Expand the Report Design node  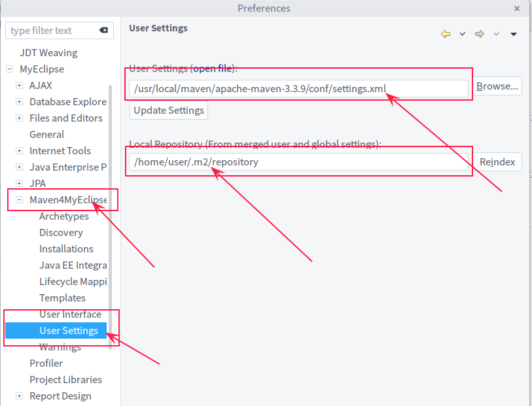(x=20, y=396)
